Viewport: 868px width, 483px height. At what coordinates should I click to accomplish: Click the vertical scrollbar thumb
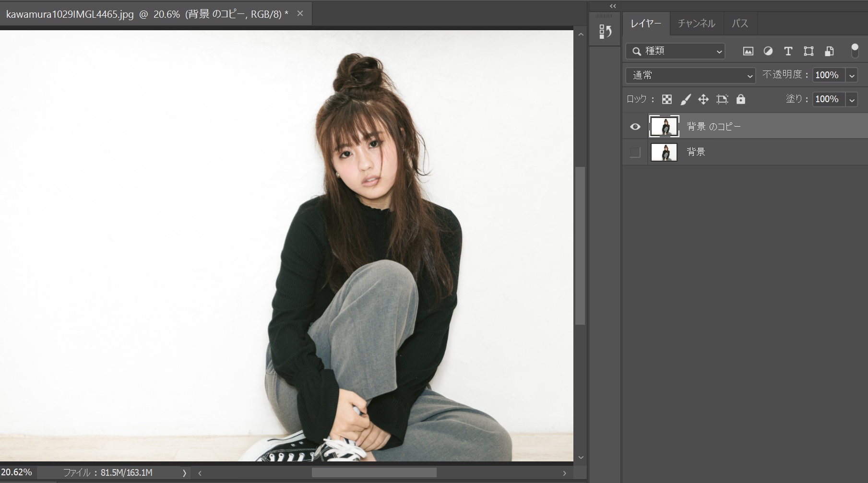(x=580, y=246)
